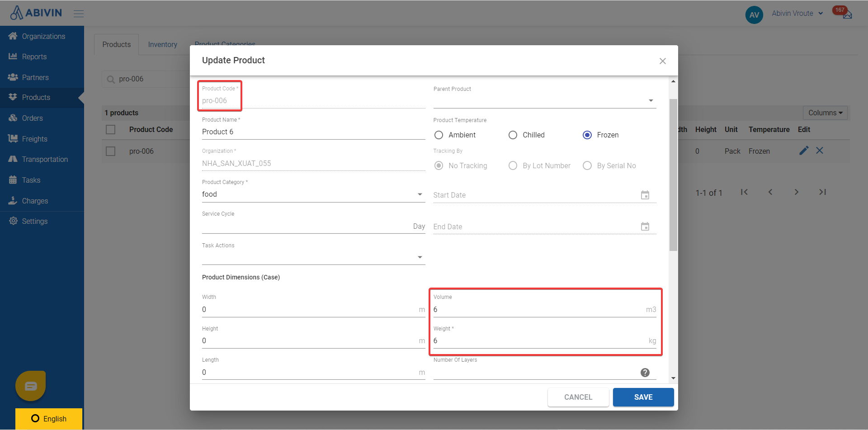Click the dialog vertical scrollbar thumb
868x430 pixels.
click(x=673, y=175)
